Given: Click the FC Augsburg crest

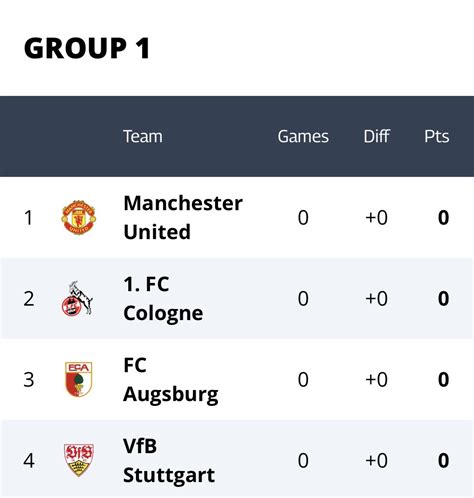Looking at the screenshot, I should tap(79, 379).
